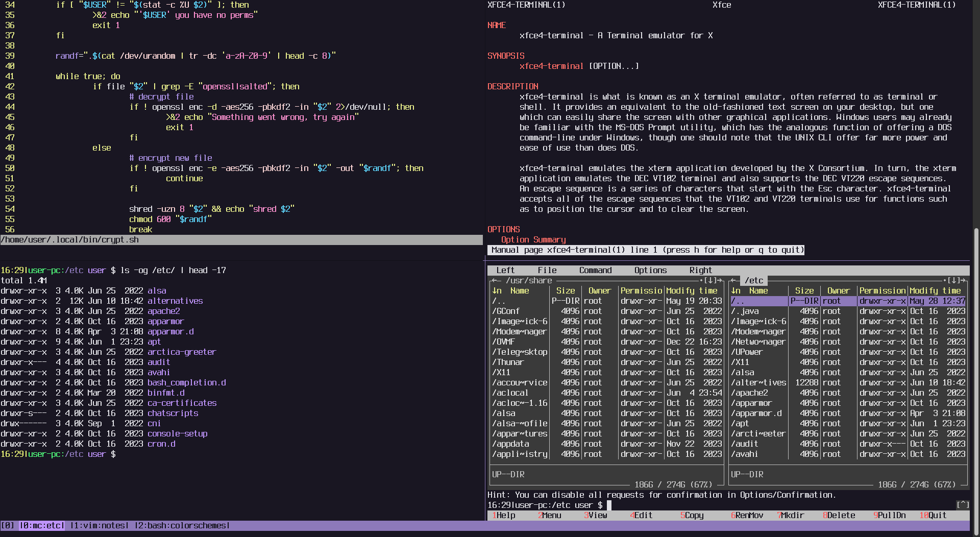Click the vim status line /home/user/.local/bin/crypt.sh
Image resolution: width=980 pixels, height=537 pixels.
pyautogui.click(x=241, y=239)
